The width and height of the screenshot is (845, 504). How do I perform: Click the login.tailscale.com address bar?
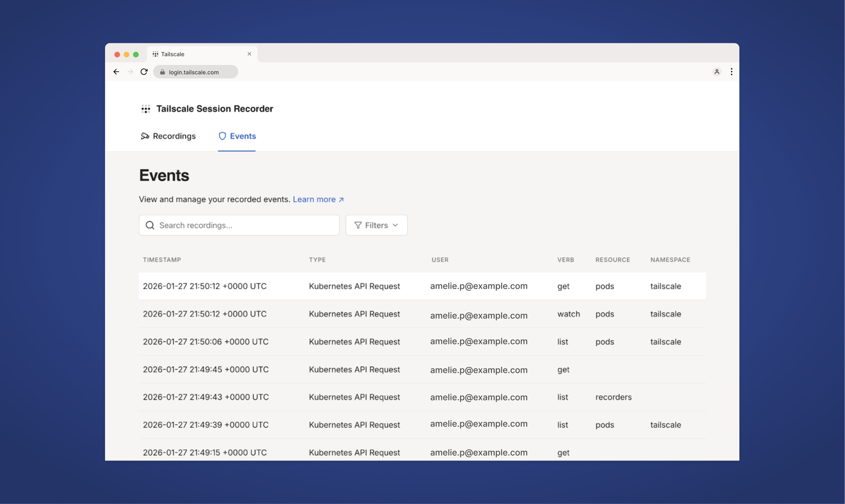point(195,72)
